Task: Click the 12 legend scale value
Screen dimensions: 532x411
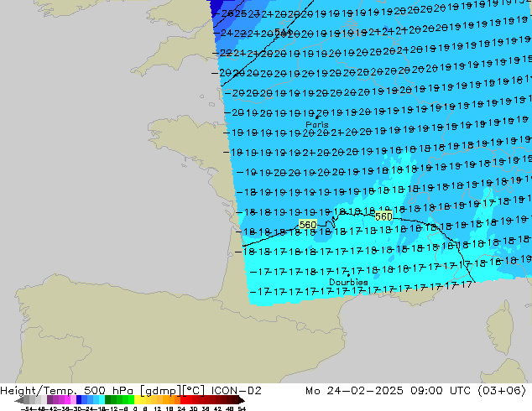Action: tap(158, 408)
